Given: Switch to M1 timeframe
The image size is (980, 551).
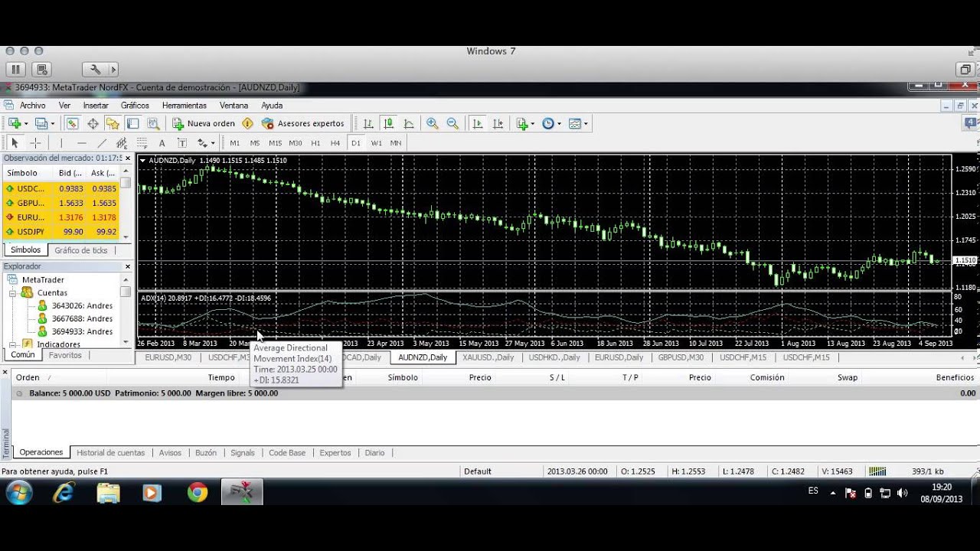Looking at the screenshot, I should [235, 143].
